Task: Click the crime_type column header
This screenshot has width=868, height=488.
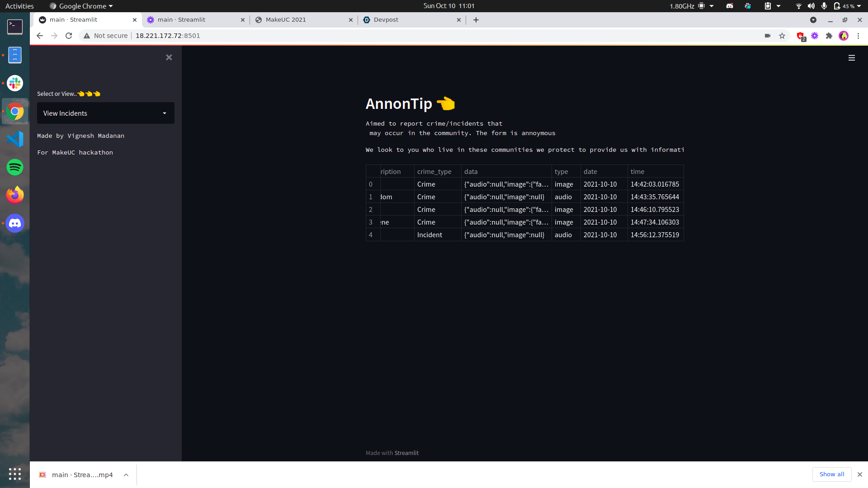Action: [x=434, y=172]
